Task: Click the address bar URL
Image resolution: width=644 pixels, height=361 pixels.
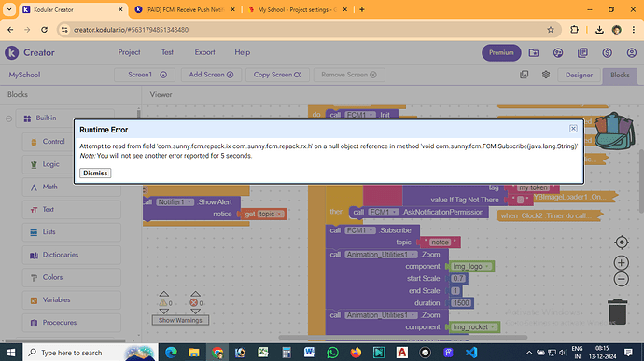Action: [x=131, y=30]
